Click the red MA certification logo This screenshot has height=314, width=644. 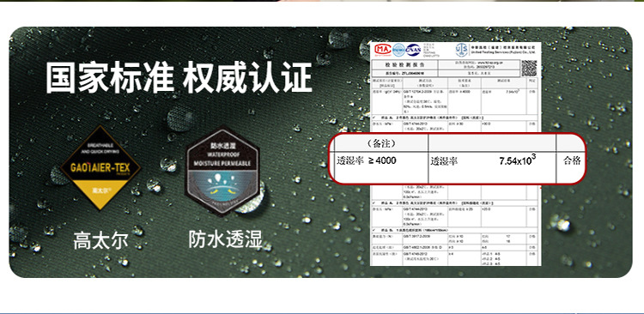[382, 50]
